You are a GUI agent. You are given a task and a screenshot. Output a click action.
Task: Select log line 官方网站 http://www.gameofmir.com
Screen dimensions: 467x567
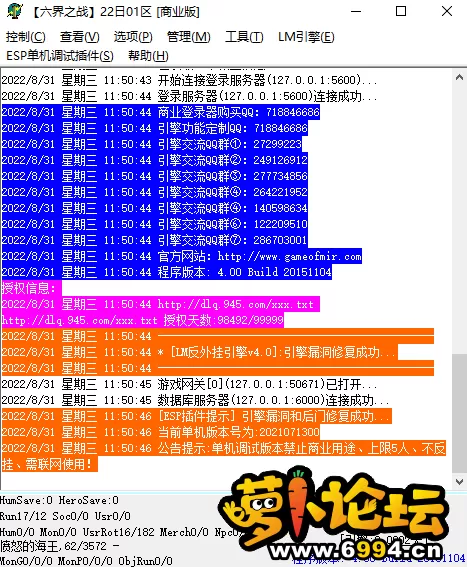pyautogui.click(x=182, y=256)
